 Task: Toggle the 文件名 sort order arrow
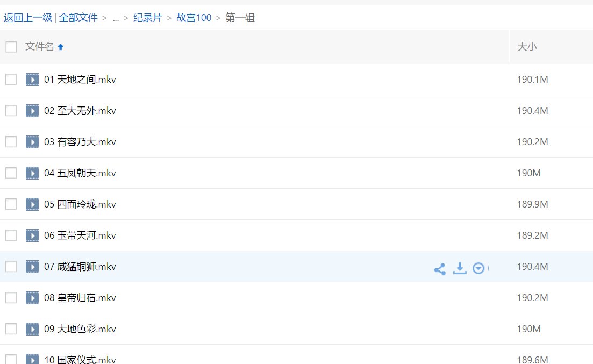pos(60,46)
